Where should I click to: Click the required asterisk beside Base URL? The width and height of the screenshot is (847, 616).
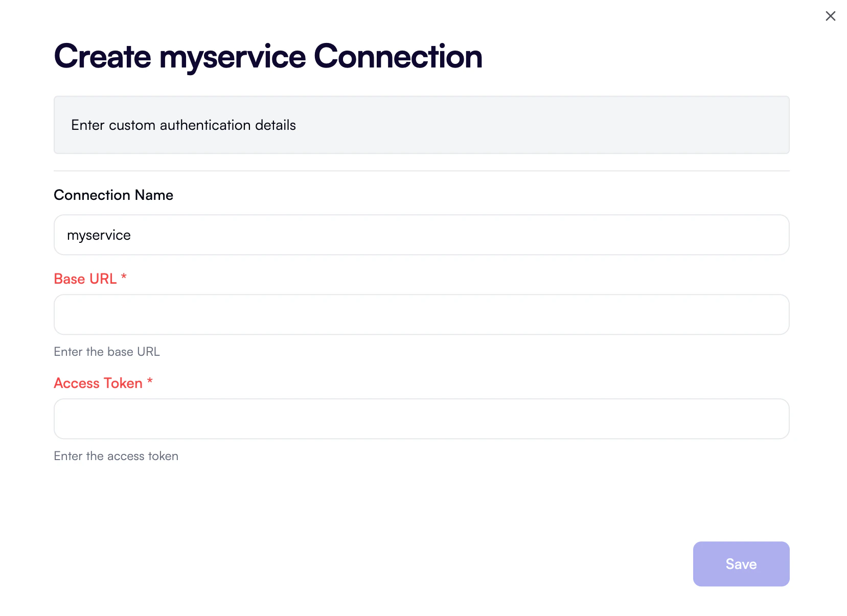123,278
